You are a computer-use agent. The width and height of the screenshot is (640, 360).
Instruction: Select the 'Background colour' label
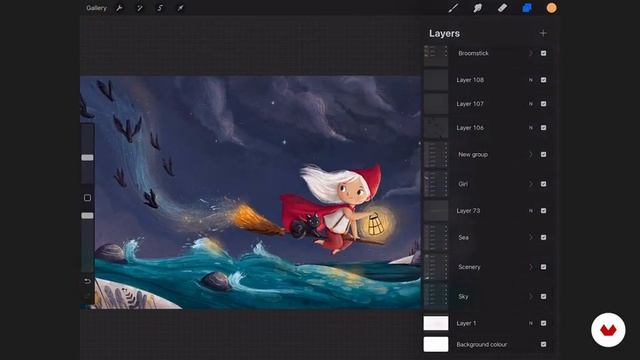point(482,344)
